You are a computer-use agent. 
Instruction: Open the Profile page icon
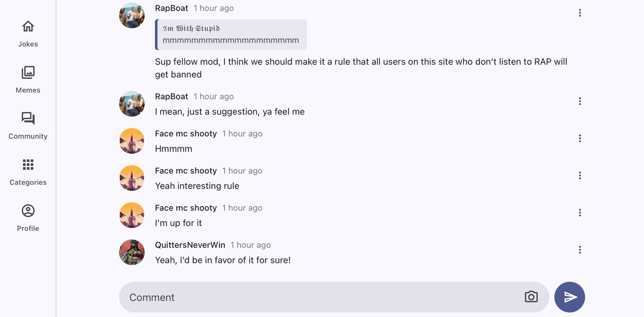pos(28,211)
